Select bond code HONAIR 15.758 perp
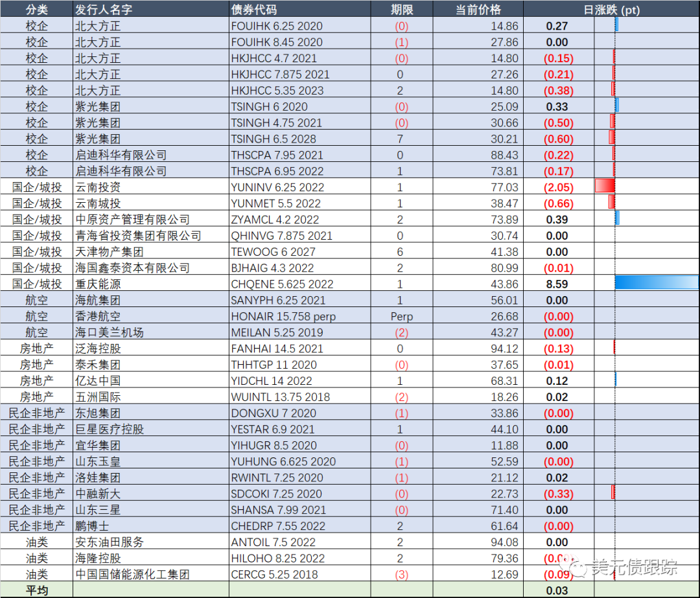This screenshot has width=700, height=598. 283,316
